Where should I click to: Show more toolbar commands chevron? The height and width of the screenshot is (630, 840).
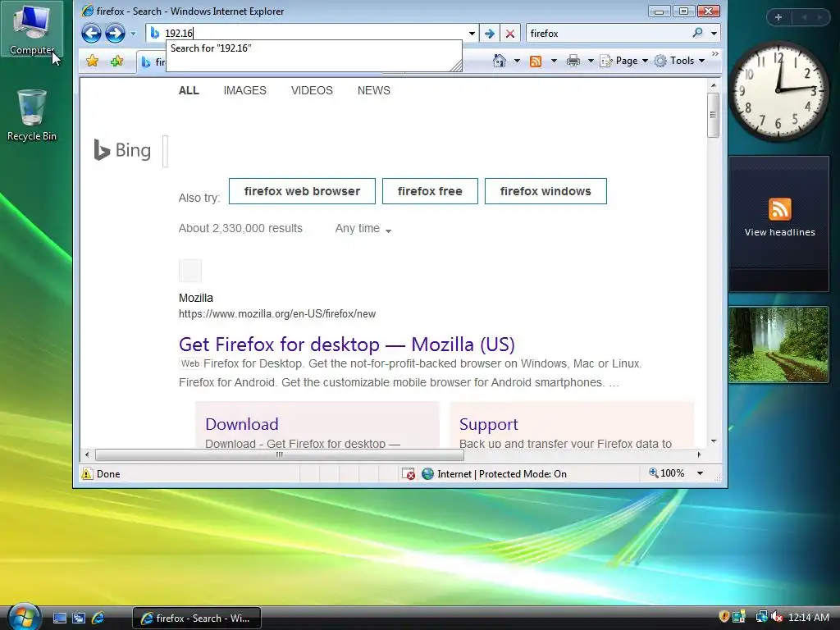coord(714,54)
